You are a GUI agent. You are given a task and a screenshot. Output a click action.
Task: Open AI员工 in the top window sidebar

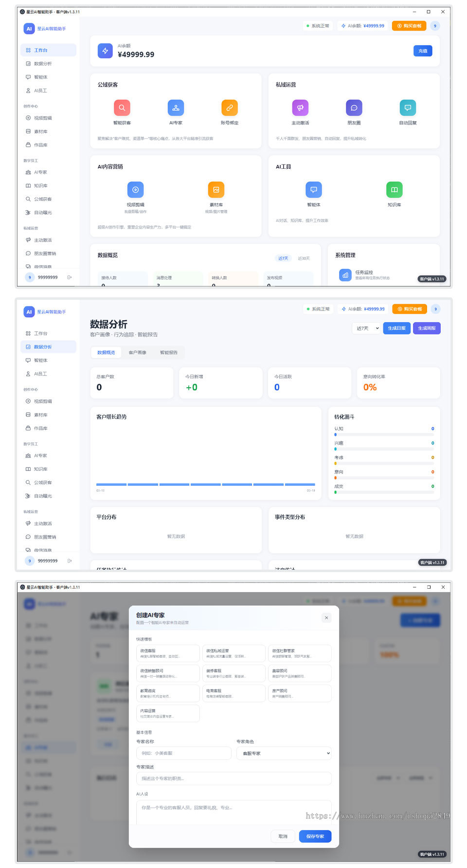[48, 90]
